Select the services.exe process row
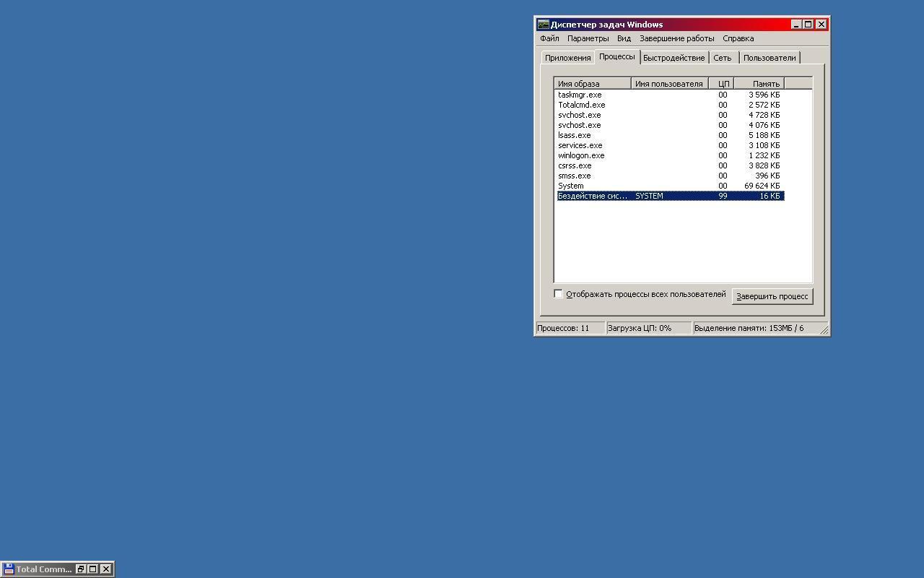Image resolution: width=924 pixels, height=578 pixels. [670, 145]
